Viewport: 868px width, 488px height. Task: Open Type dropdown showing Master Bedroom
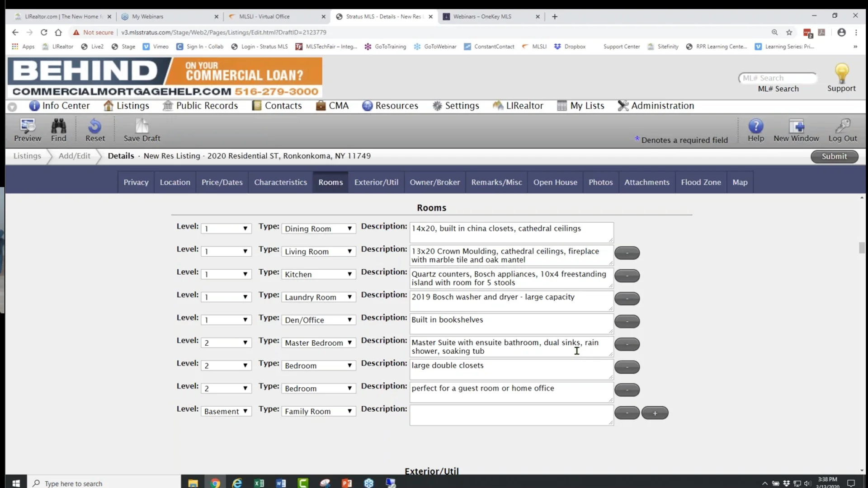pos(318,343)
